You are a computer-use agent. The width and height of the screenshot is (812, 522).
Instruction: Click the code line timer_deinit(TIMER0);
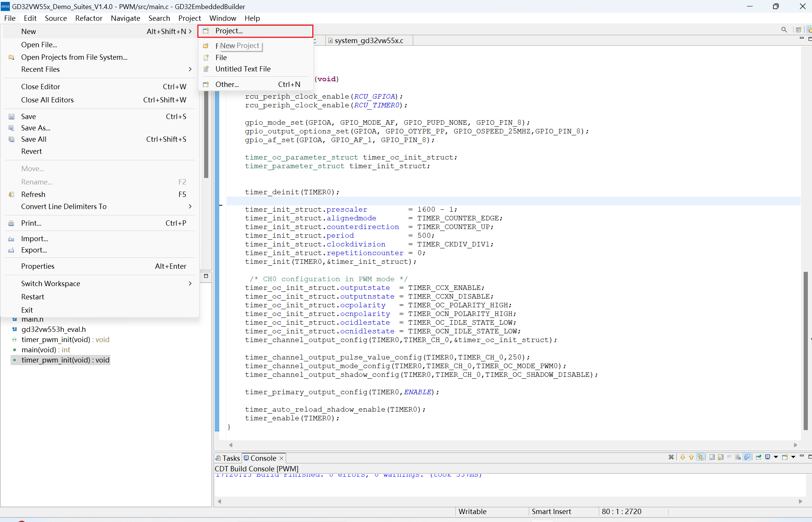[292, 192]
